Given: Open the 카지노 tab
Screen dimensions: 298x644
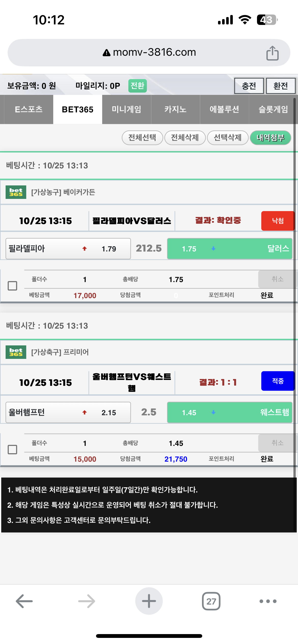Looking at the screenshot, I should point(175,109).
